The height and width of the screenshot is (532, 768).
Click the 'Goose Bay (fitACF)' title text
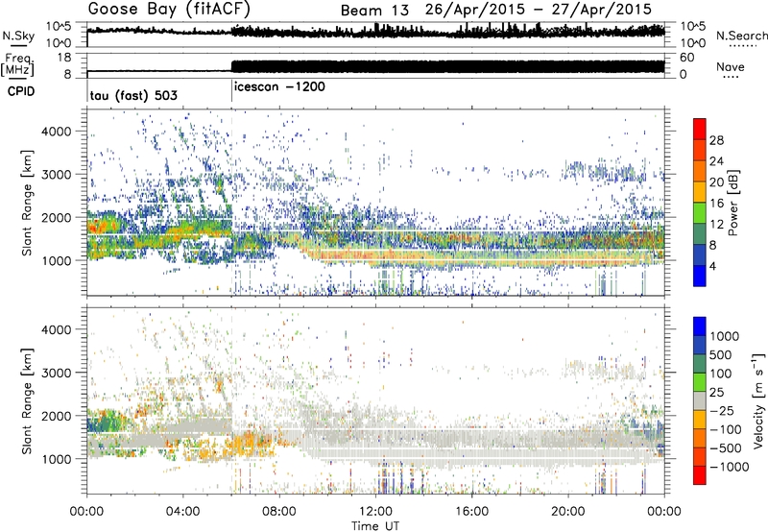[x=169, y=10]
